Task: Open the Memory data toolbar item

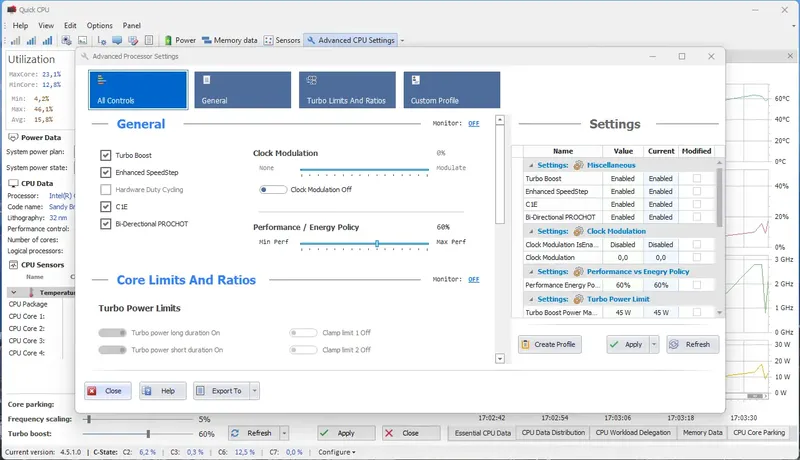Action: tap(230, 40)
